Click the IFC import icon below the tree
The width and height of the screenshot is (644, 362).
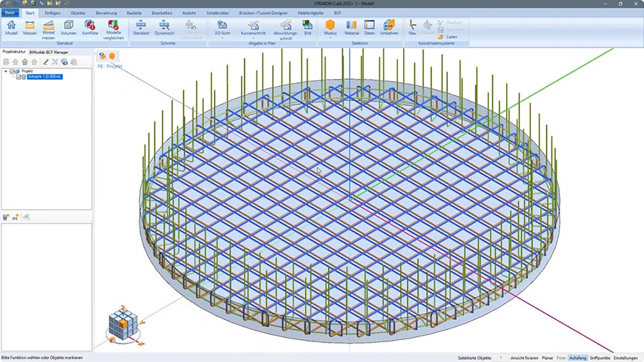(x=16, y=217)
